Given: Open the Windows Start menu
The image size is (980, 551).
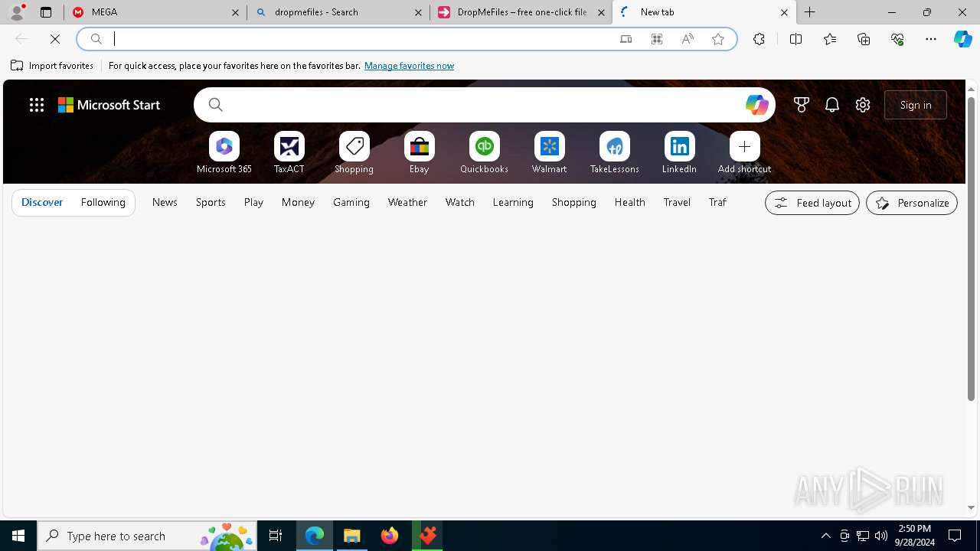Looking at the screenshot, I should click(18, 536).
